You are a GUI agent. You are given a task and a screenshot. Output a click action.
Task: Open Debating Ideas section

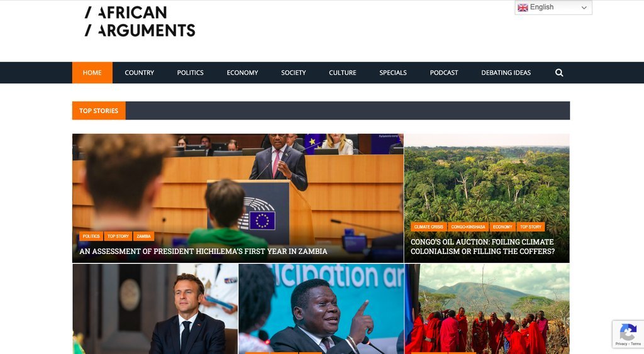506,73
